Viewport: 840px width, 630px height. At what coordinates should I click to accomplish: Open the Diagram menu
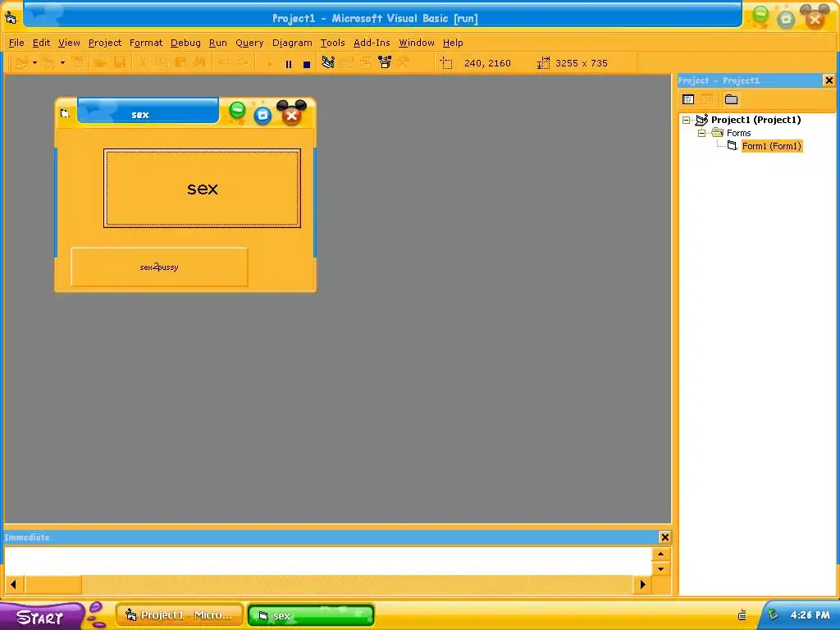coord(292,43)
